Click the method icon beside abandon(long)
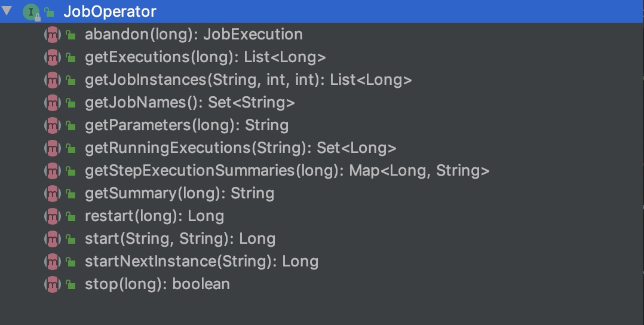 53,35
